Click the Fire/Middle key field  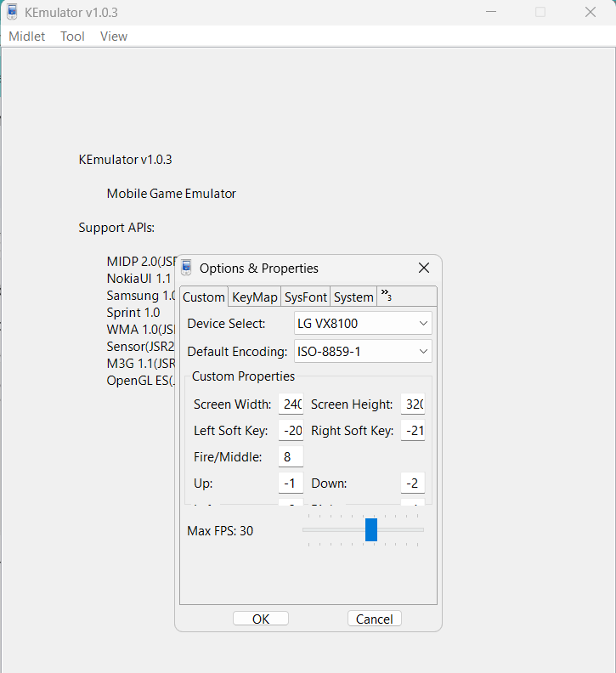[x=291, y=457]
